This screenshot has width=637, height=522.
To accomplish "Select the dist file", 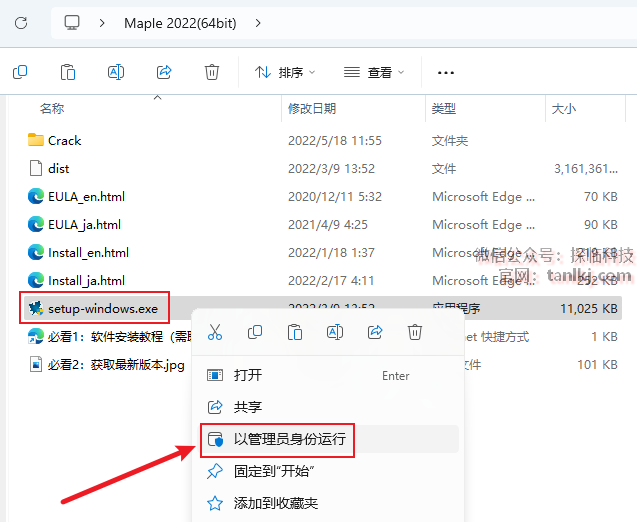I will click(49, 169).
